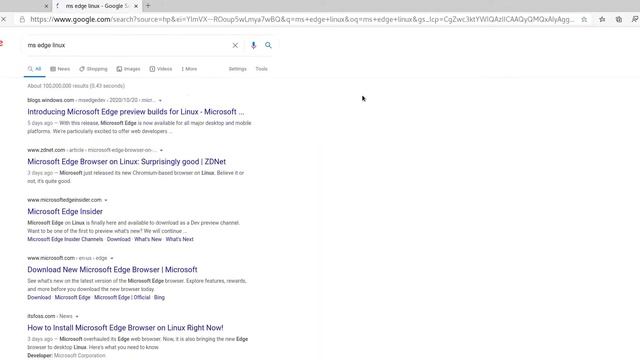Open the Download sitelink under Edge Insider
The image size is (640, 360).
[x=118, y=239]
